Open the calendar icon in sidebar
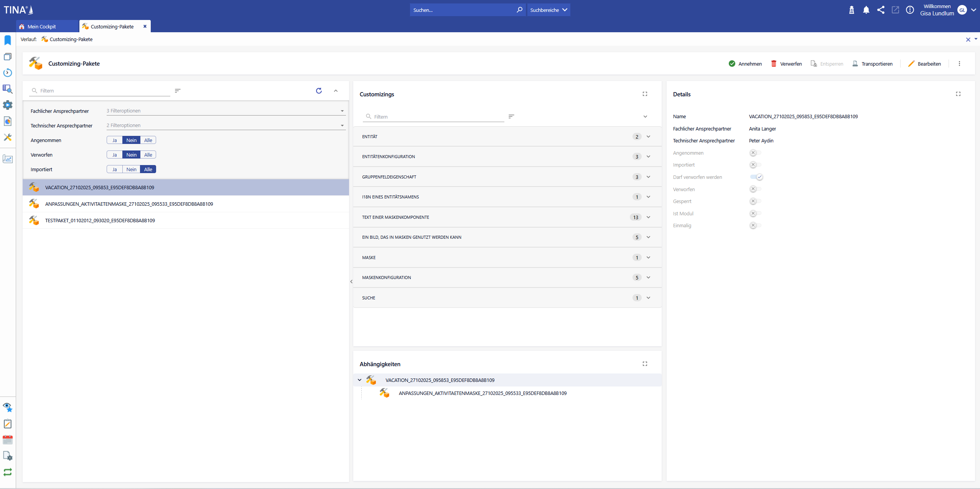 click(8, 439)
